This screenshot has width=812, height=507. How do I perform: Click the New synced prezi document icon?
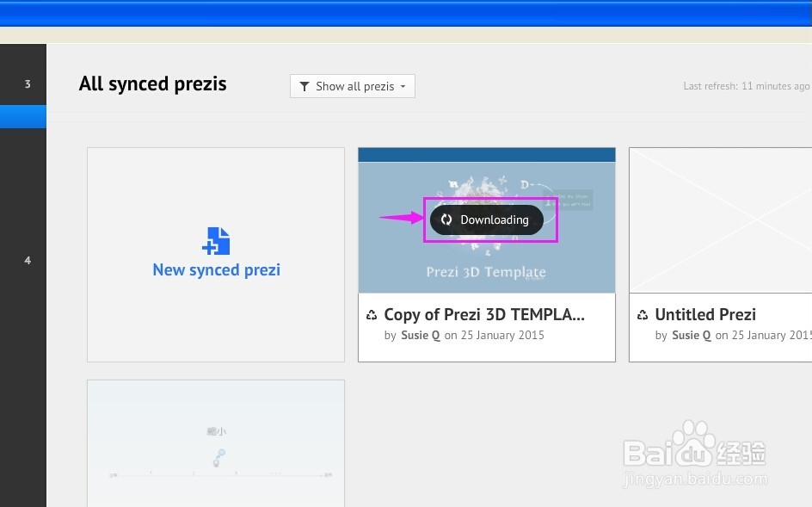point(216,241)
